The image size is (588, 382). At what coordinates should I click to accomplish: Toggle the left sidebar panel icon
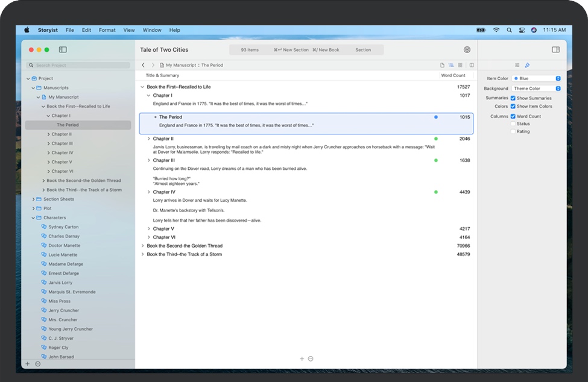[63, 49]
